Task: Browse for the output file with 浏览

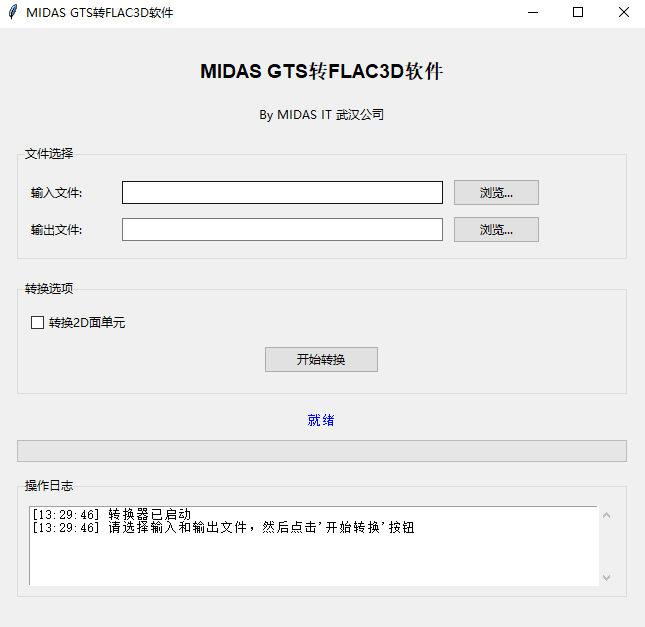Action: point(496,230)
